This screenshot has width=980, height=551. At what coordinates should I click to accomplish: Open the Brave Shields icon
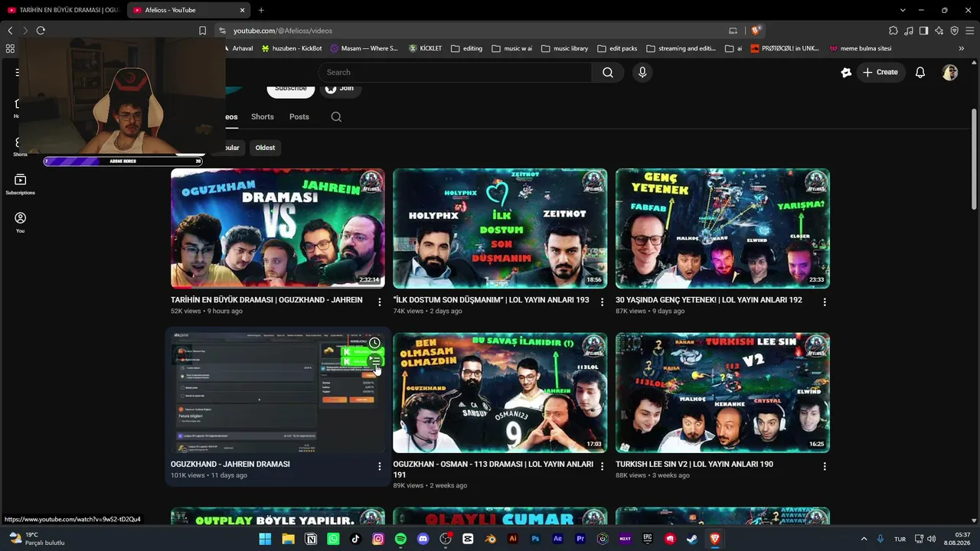756,31
